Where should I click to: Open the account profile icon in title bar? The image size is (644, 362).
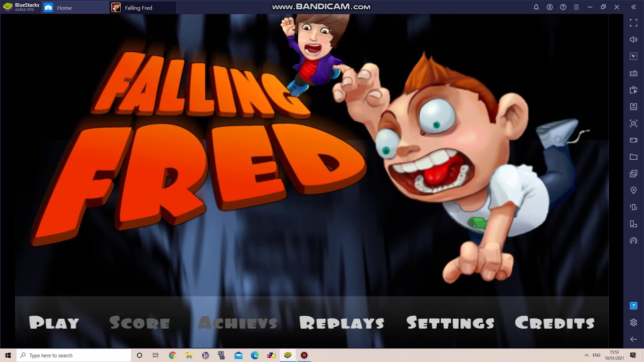click(550, 7)
